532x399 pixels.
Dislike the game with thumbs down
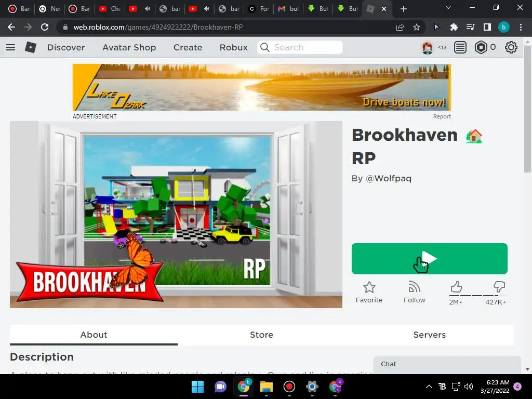click(x=499, y=287)
